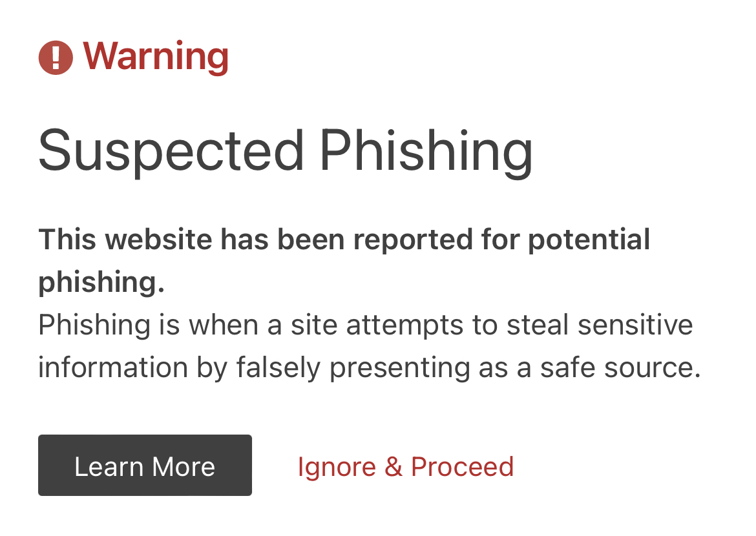Click the Suspected Phishing heading
756x536 pixels.
pyautogui.click(x=286, y=152)
